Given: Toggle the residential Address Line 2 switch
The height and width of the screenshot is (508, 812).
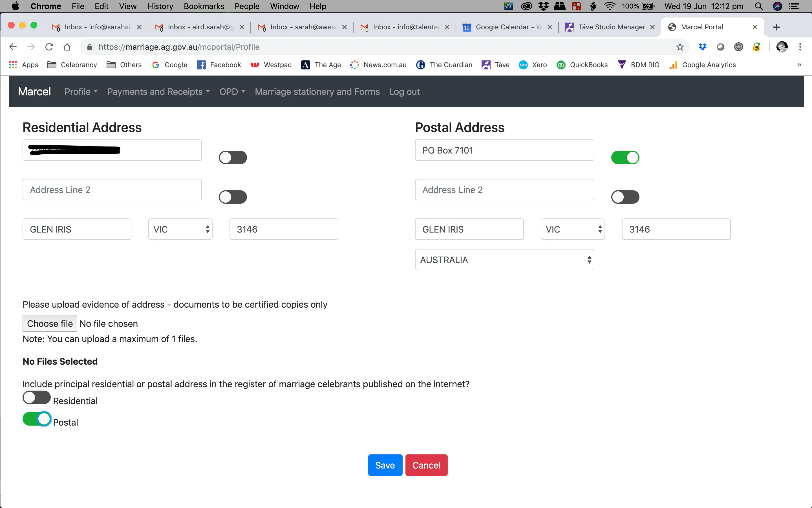Looking at the screenshot, I should click(x=233, y=197).
